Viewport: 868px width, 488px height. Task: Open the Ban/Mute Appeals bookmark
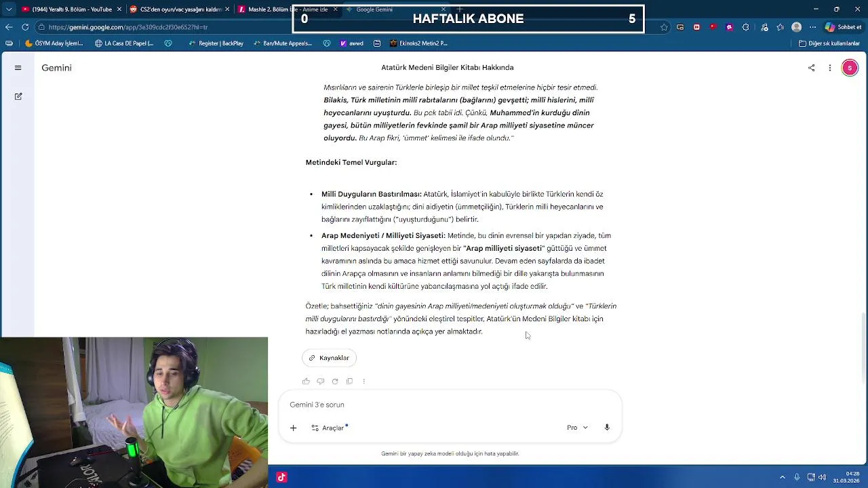tap(283, 43)
